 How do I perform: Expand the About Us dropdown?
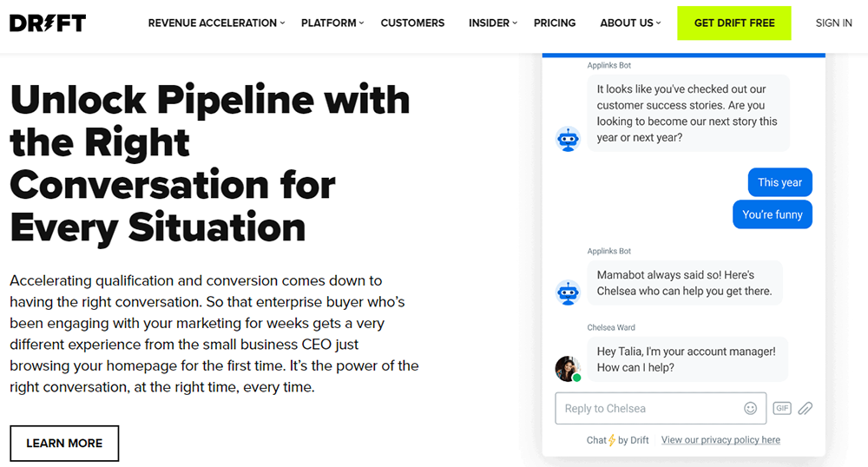(x=630, y=23)
